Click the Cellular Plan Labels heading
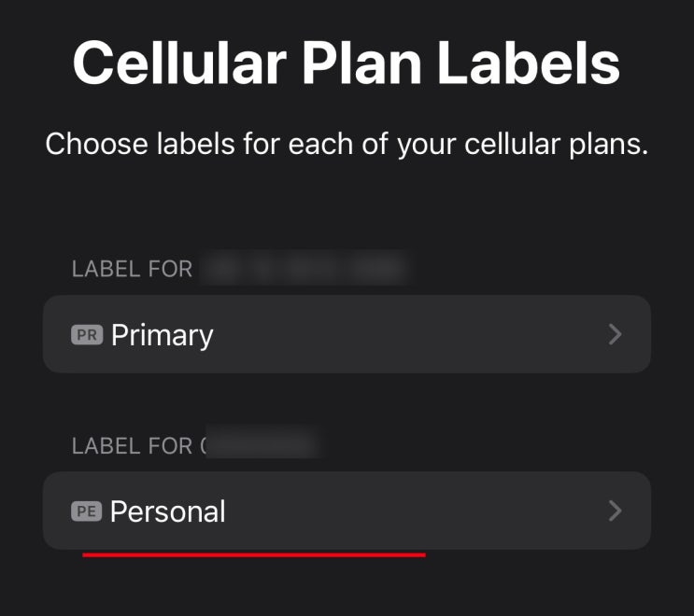 [347, 63]
